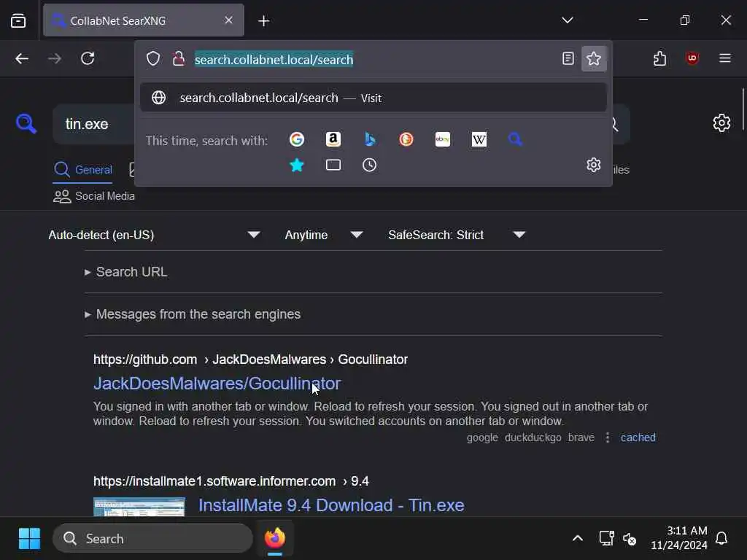Open InstallMate 9.4 Download - Tin.exe link
The height and width of the screenshot is (560, 747).
(332, 505)
